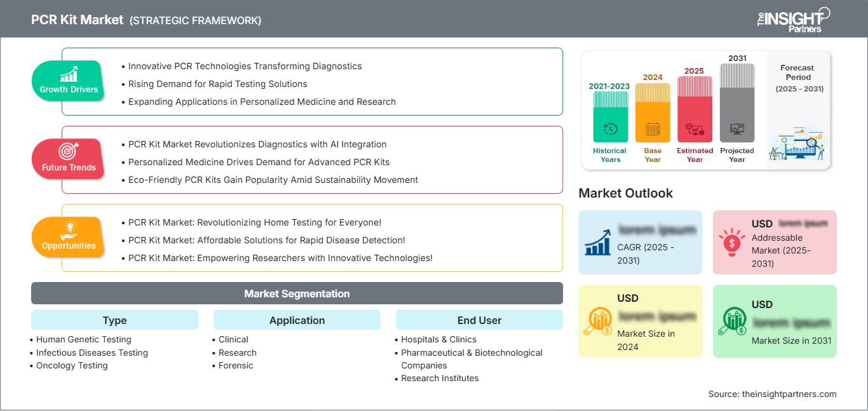Viewport: 868px width, 411px height.
Task: Click 'Infectious Diseases Testing' item
Action: point(92,353)
